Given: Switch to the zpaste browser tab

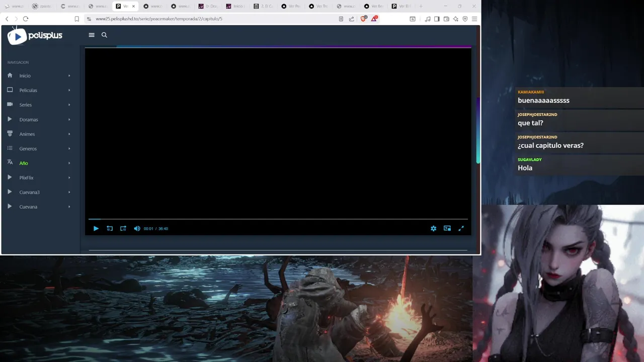Looking at the screenshot, I should [x=42, y=6].
